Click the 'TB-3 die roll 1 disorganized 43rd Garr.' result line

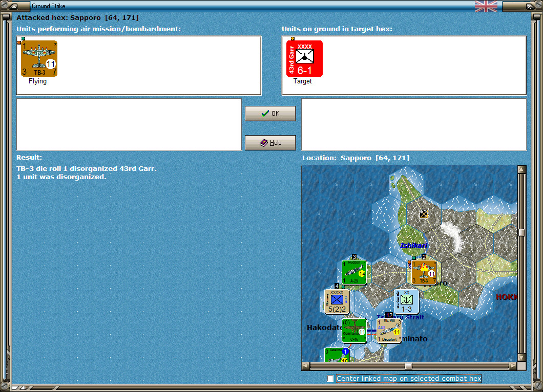87,168
